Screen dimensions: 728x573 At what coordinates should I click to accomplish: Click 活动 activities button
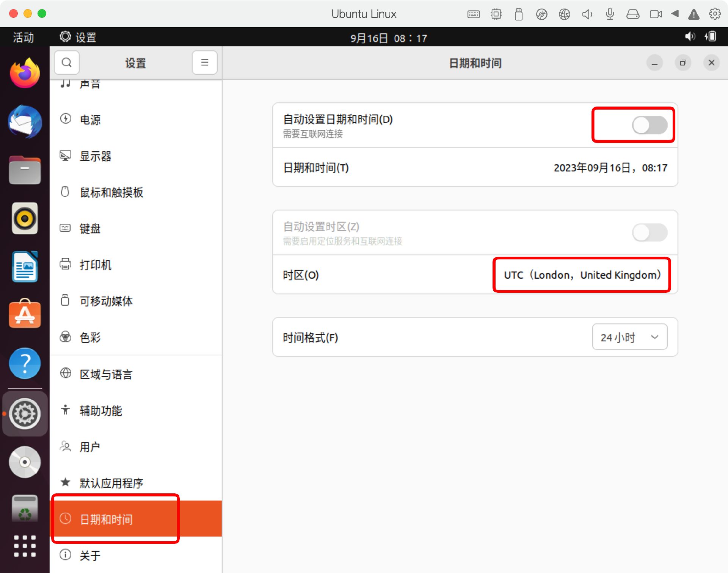pyautogui.click(x=24, y=38)
